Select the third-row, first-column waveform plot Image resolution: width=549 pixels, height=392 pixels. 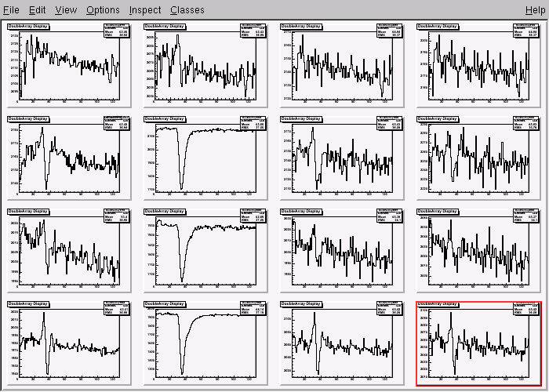pos(69,251)
